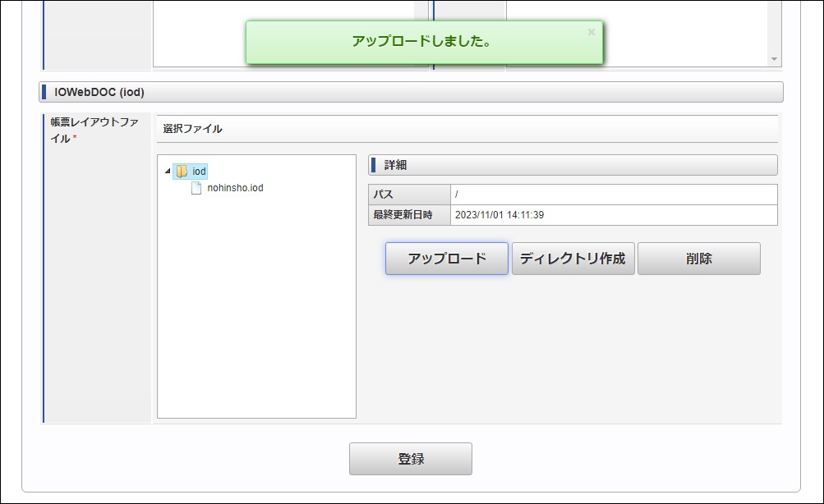Click the 登録 button

coord(411,459)
